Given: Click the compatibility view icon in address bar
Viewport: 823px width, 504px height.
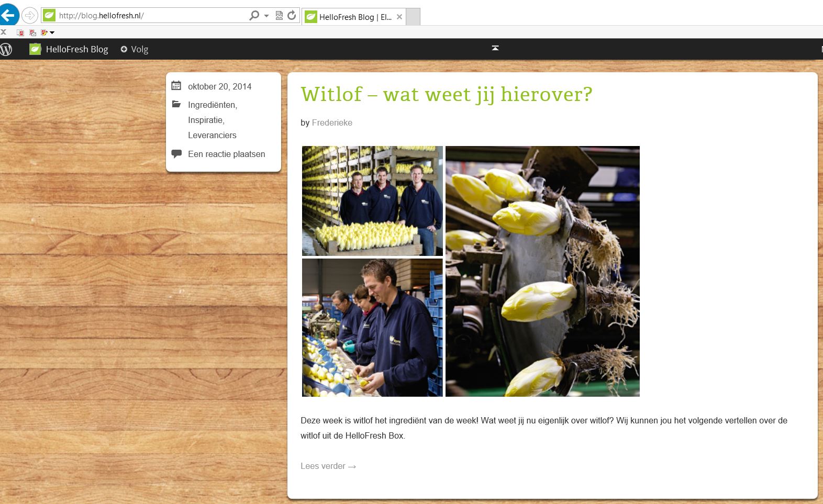Looking at the screenshot, I should [x=279, y=16].
